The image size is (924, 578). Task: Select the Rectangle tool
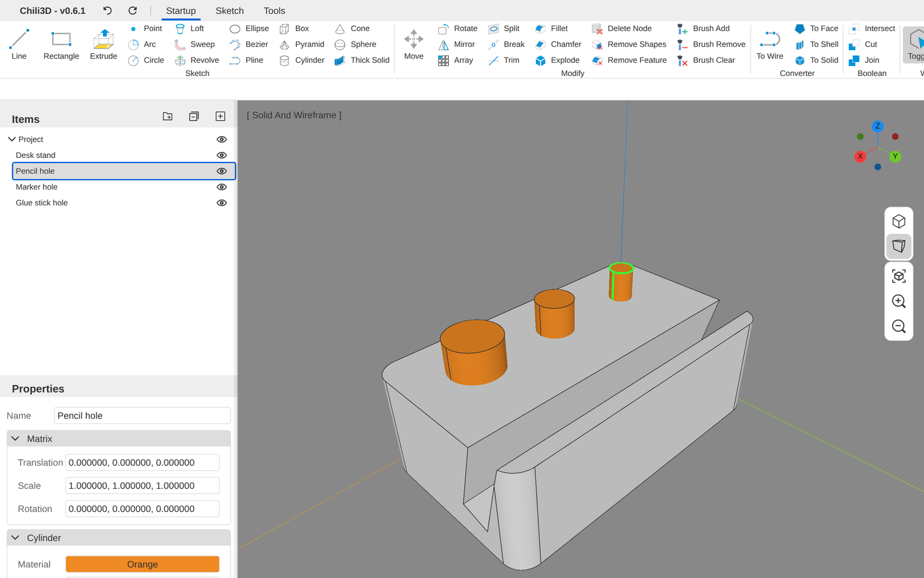61,45
